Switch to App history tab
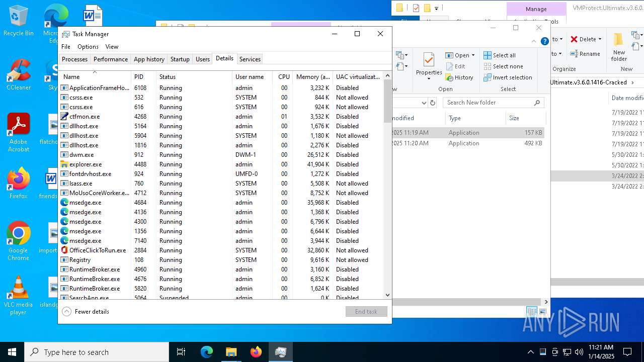Image resolution: width=644 pixels, height=362 pixels. point(149,59)
